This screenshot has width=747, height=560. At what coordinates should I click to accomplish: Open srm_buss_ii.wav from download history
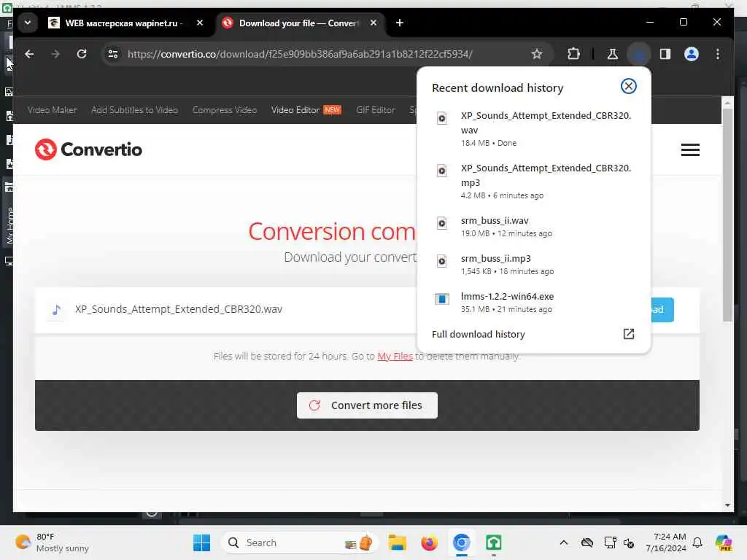click(x=533, y=226)
